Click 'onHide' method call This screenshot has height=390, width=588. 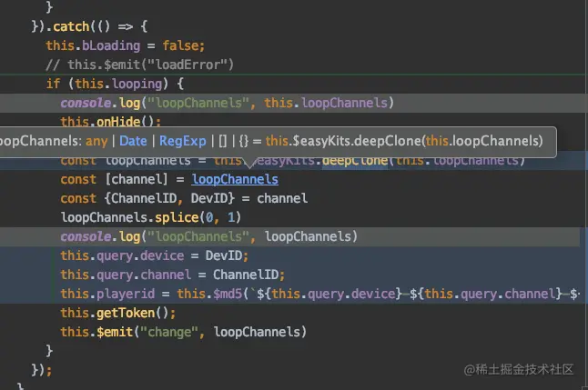[118, 122]
